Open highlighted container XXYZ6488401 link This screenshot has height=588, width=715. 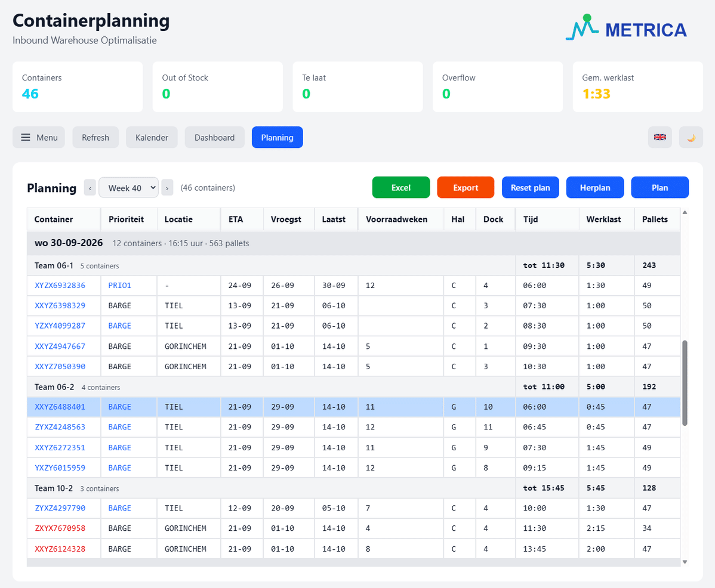(x=60, y=407)
